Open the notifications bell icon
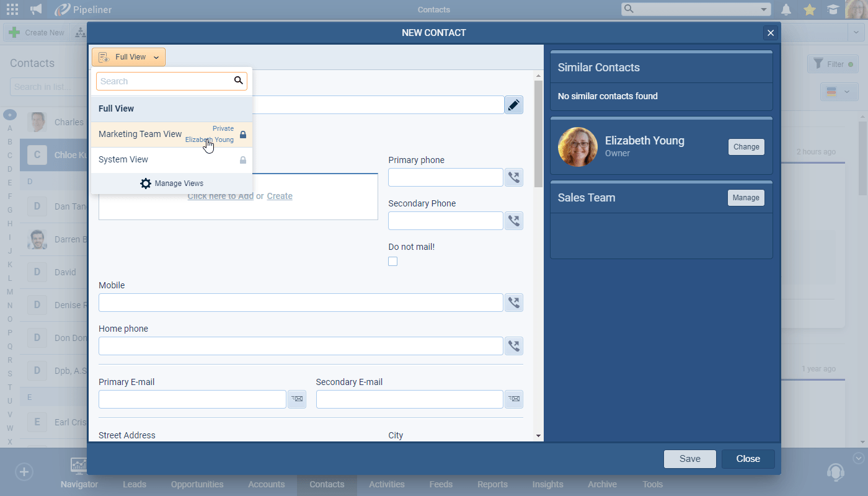 pyautogui.click(x=786, y=9)
